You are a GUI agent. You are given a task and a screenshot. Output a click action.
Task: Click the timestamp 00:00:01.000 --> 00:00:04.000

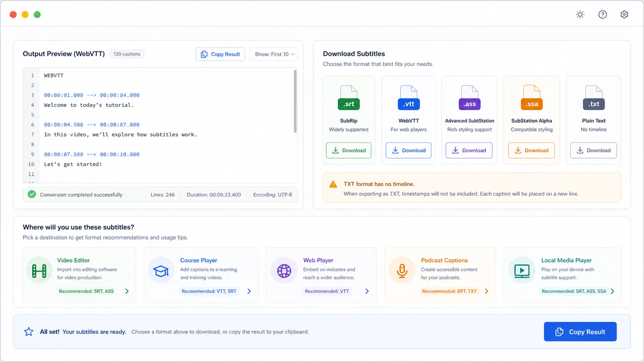coord(92,95)
